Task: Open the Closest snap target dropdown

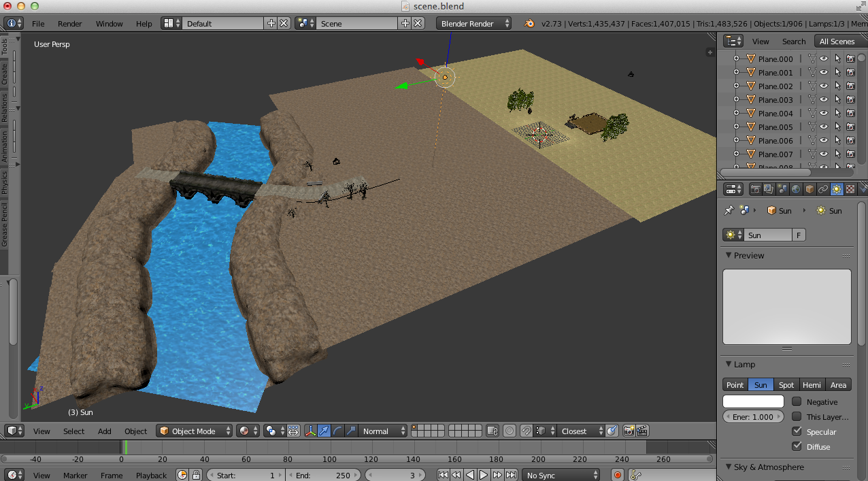Action: (x=581, y=431)
